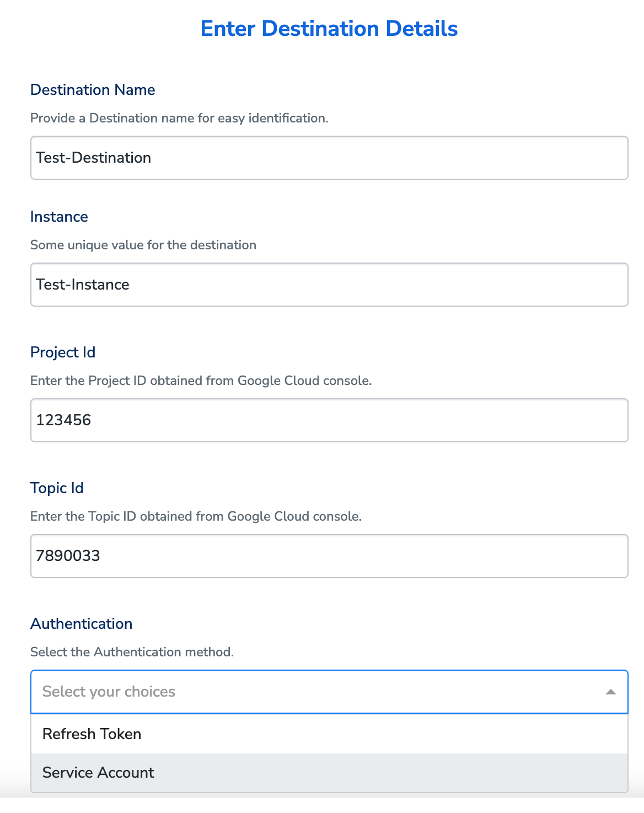
Task: Collapse the Authentication dropdown using the caret arrow
Action: tap(610, 692)
